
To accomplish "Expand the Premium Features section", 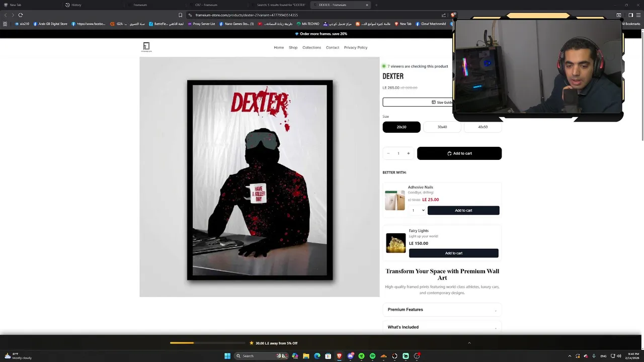I will pyautogui.click(x=442, y=310).
